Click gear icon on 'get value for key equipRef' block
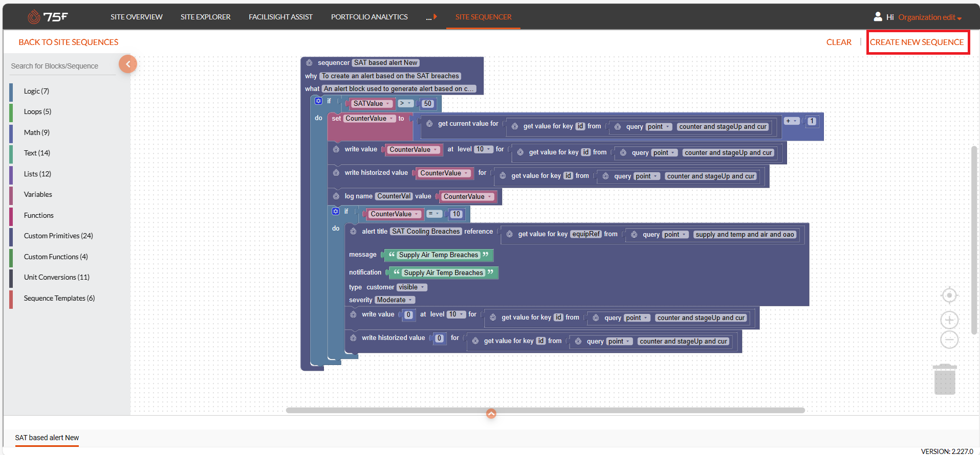980x455 pixels. pyautogui.click(x=510, y=234)
